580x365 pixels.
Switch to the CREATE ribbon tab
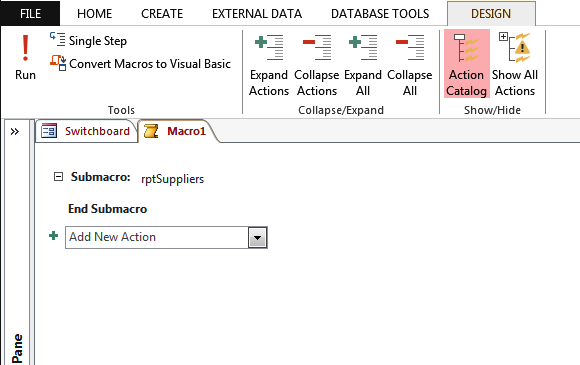click(162, 14)
